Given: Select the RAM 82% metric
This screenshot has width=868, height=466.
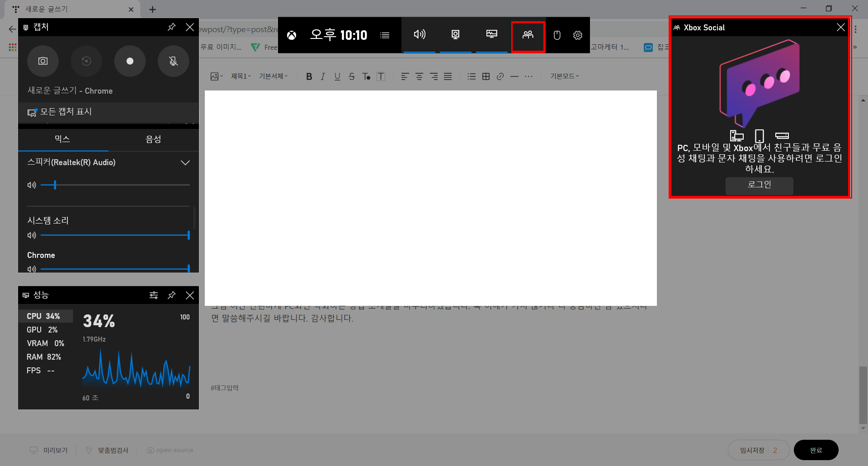Looking at the screenshot, I should click(x=46, y=357).
